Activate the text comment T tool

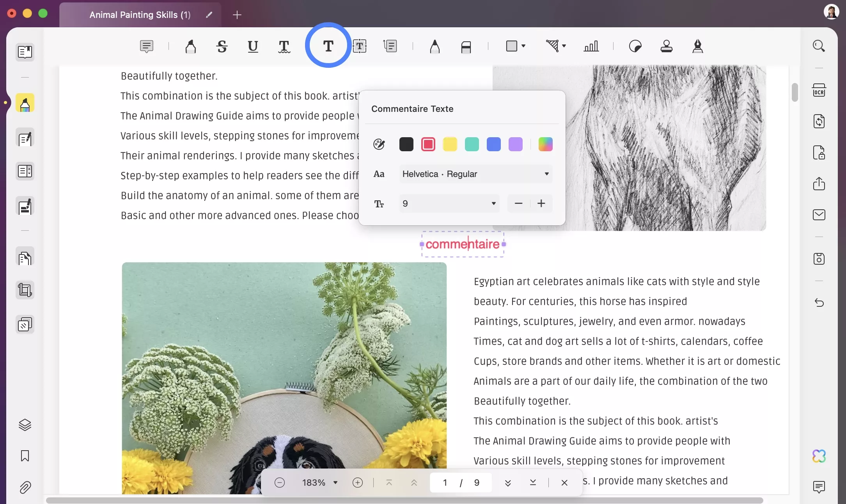(x=328, y=46)
